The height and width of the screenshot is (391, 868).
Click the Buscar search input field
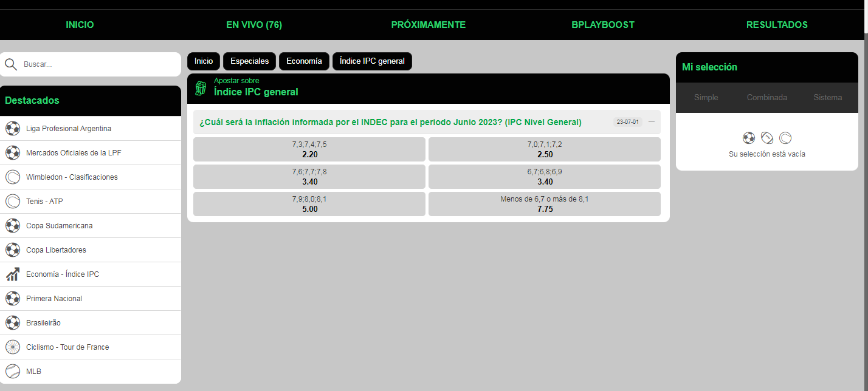tap(97, 64)
